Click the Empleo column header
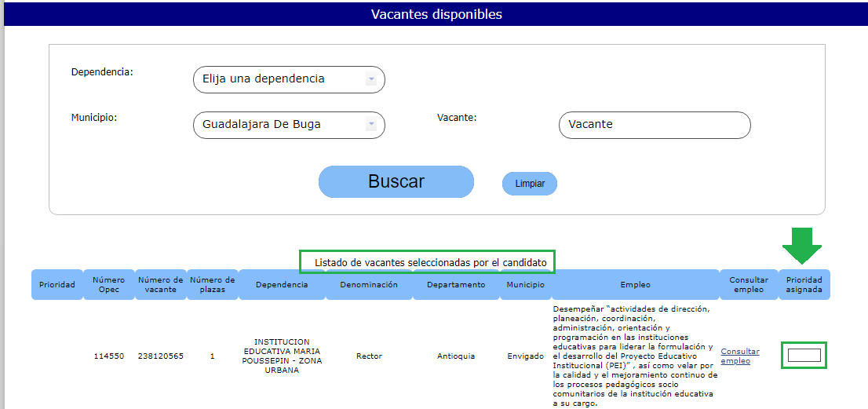The height and width of the screenshot is (409, 868). coord(635,285)
